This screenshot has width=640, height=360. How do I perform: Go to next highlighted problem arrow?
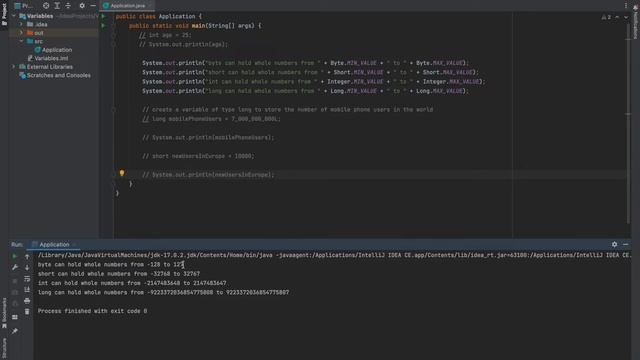pos(626,17)
